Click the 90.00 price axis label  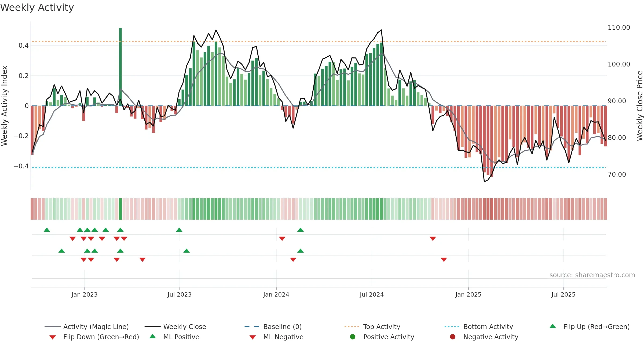(617, 101)
